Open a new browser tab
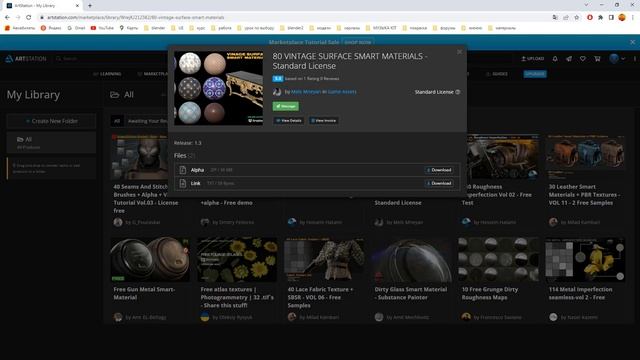This screenshot has height=360, width=640. pos(90,6)
